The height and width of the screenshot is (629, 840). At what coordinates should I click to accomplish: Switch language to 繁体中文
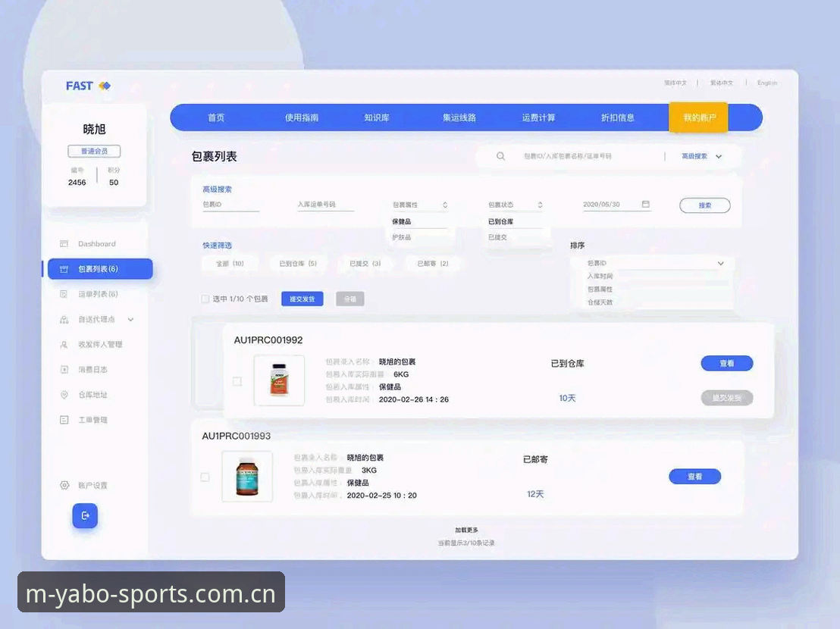coord(722,83)
